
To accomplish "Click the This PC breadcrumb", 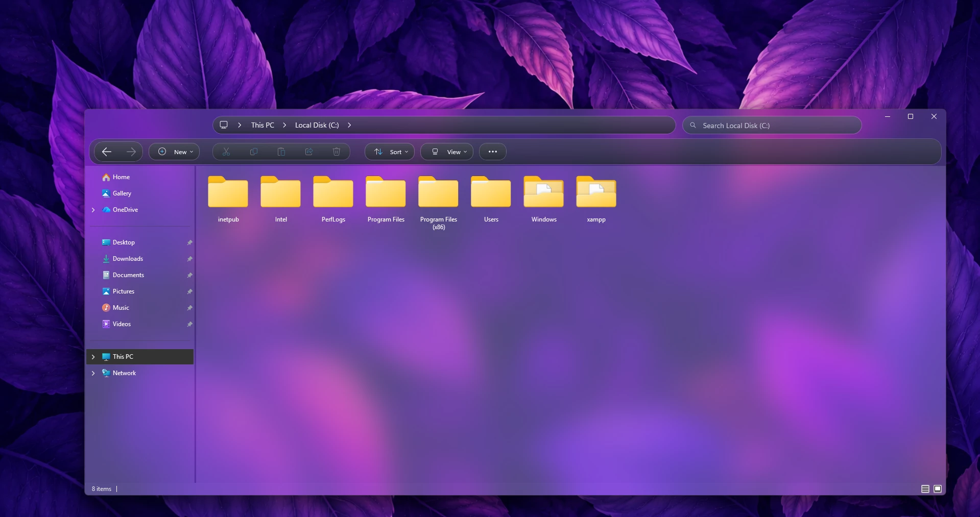I will (x=262, y=125).
